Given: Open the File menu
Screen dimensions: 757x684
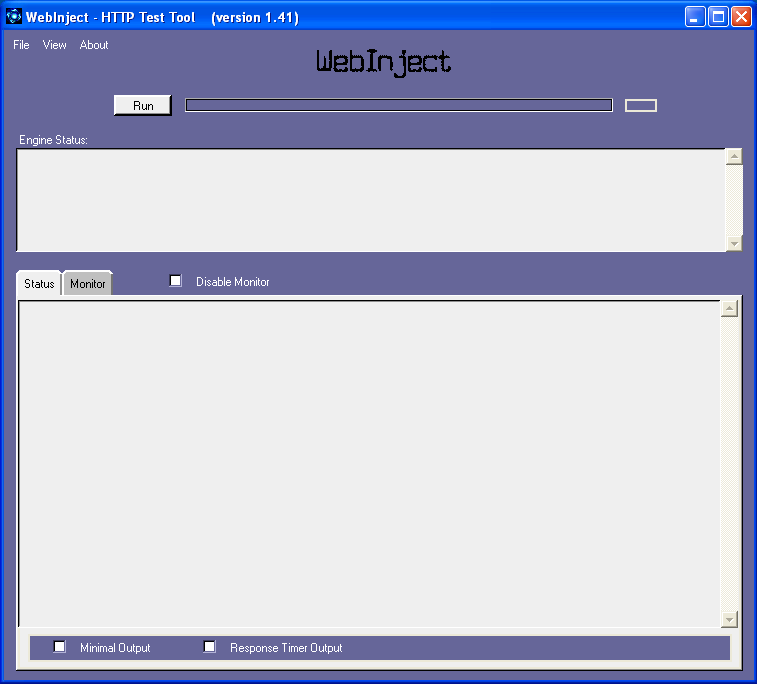Looking at the screenshot, I should [x=21, y=45].
